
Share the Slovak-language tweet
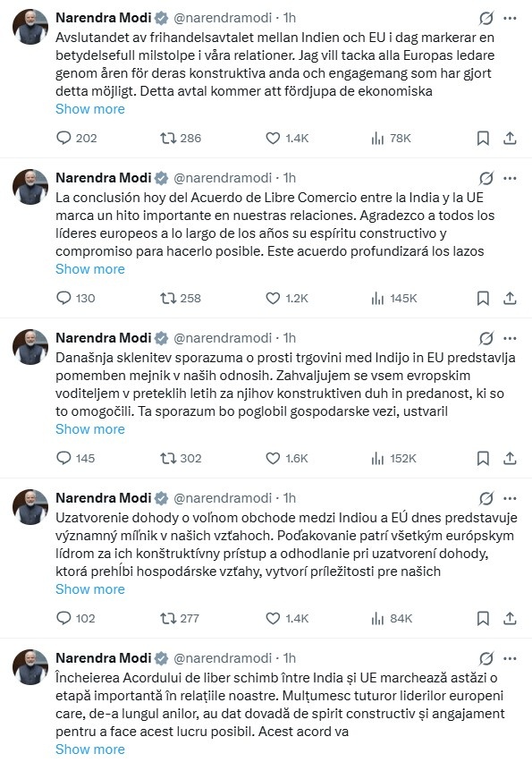tap(510, 618)
